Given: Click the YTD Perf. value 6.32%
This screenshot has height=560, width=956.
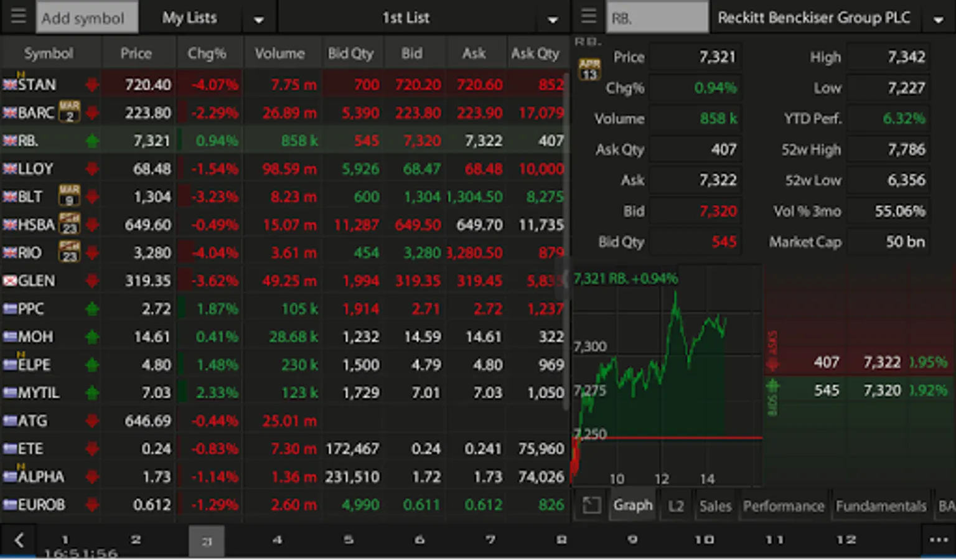Looking at the screenshot, I should pos(904,118).
